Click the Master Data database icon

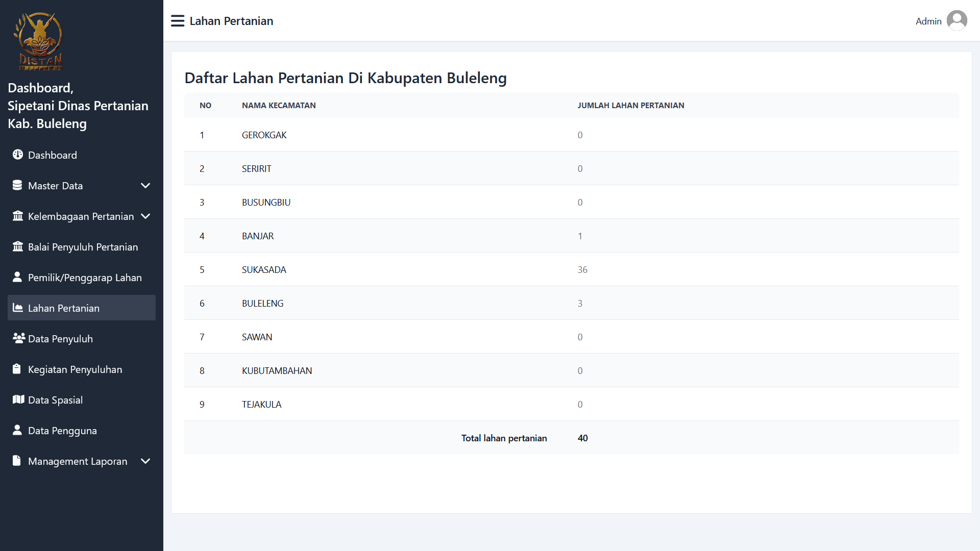click(x=17, y=185)
